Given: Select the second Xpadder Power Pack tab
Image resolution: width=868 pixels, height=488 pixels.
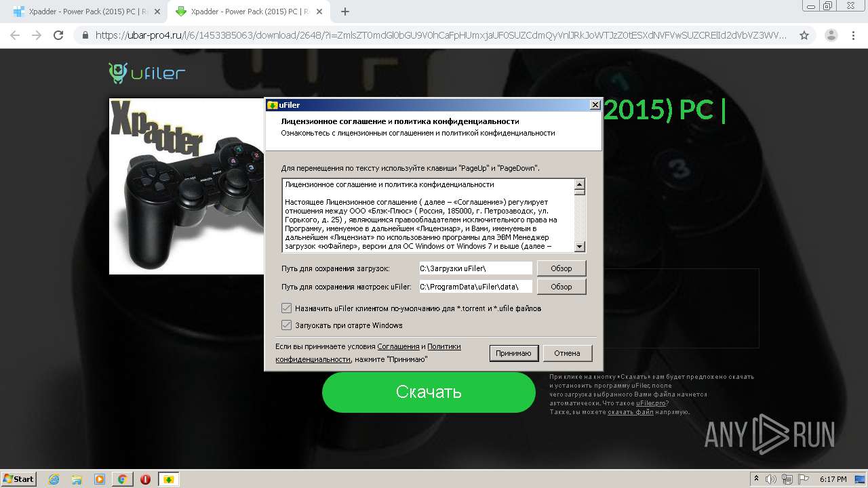Looking at the screenshot, I should point(248,12).
